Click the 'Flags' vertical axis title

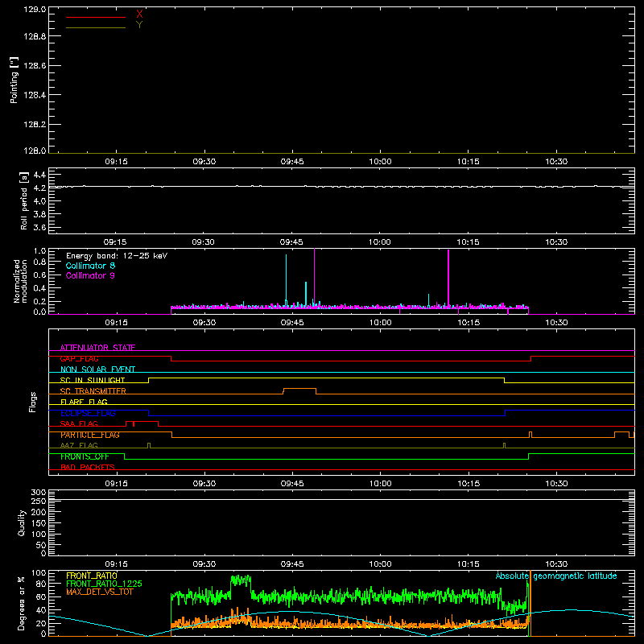coord(33,402)
